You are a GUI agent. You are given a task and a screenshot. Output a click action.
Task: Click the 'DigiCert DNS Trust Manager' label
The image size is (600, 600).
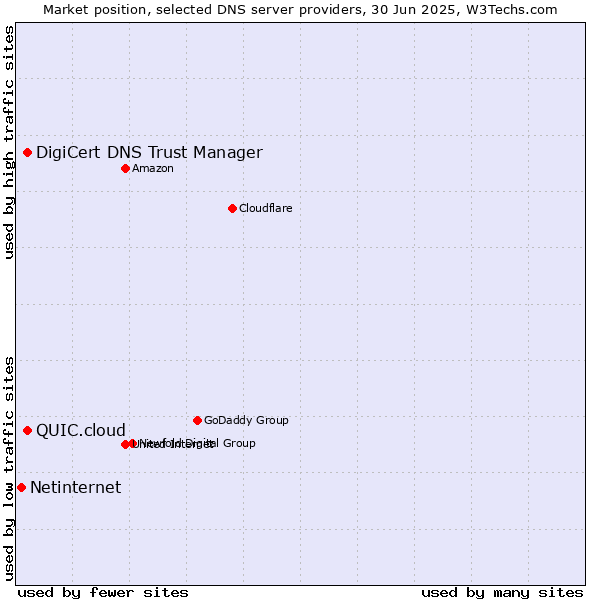(x=150, y=153)
